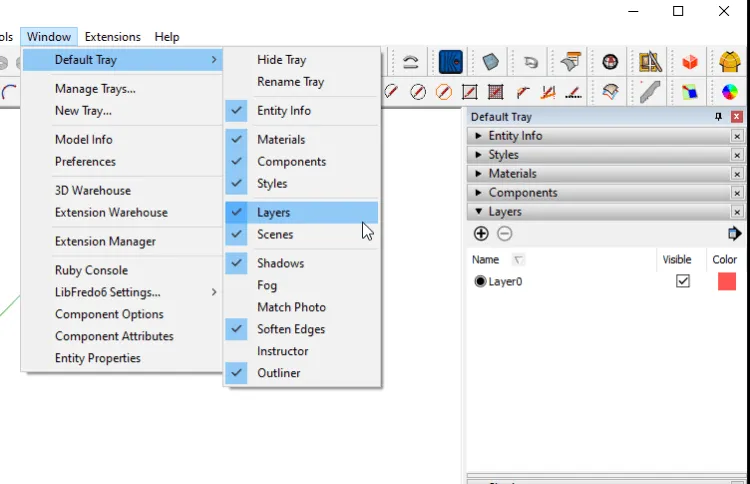Click the picture frame with compass icon
The width and height of the screenshot is (750, 484).
tap(650, 62)
